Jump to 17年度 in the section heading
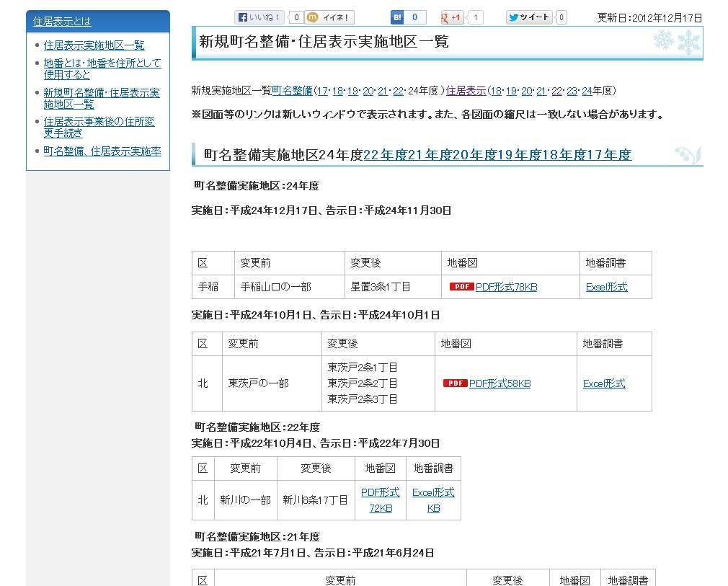Viewport: 728px width, 586px height. [609, 155]
